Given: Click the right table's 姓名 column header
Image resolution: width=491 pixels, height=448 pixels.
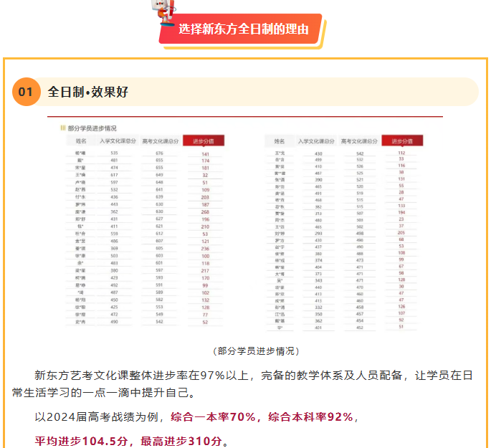Looking at the screenshot, I should click(280, 141).
